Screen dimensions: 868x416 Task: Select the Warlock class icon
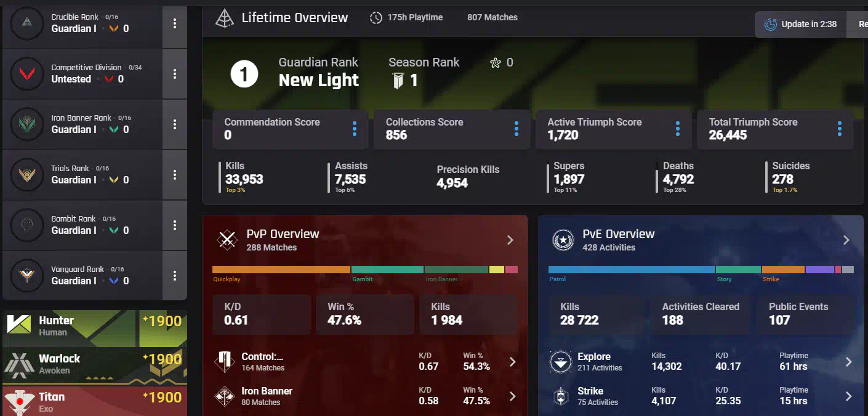[19, 364]
